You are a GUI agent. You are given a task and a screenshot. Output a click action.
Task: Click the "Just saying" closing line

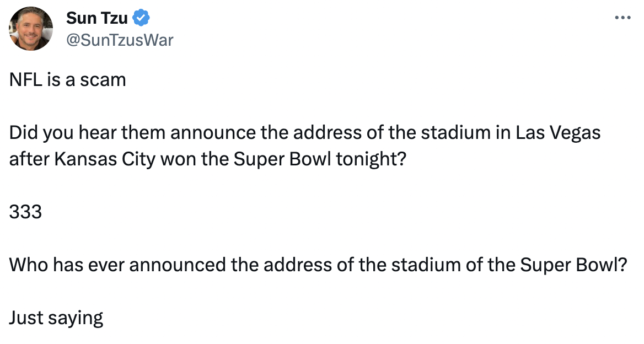pos(56,318)
